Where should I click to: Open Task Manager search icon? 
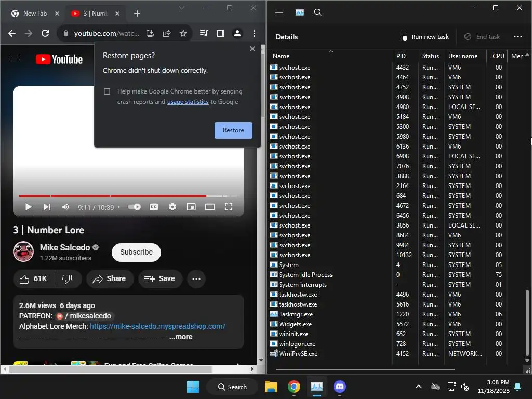point(317,12)
